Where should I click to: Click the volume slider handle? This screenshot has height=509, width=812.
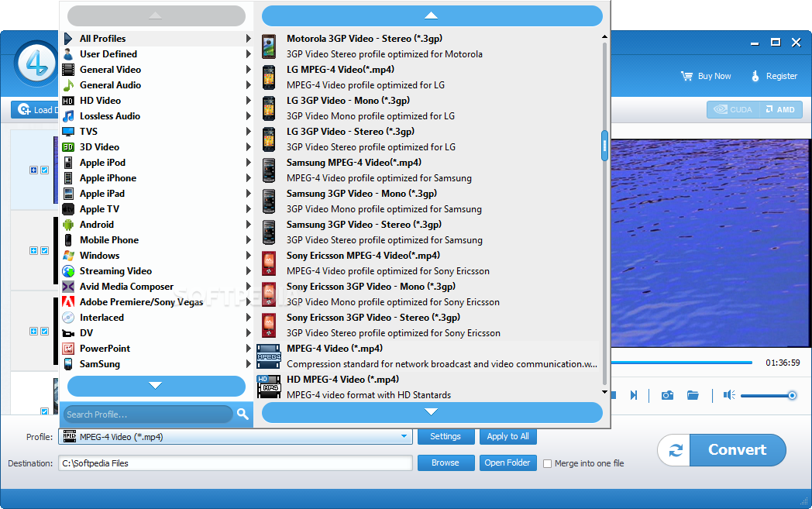792,396
